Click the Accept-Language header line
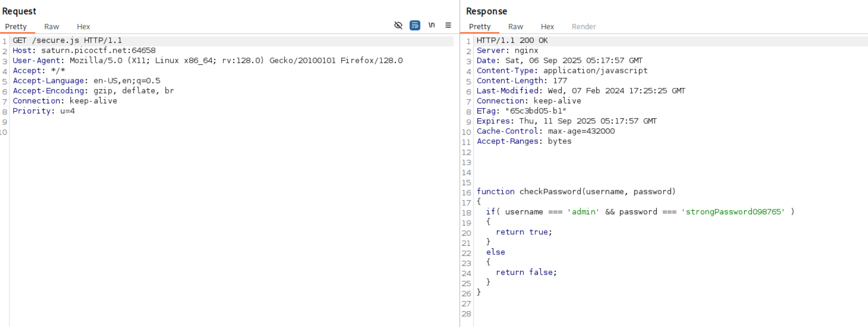 (86, 81)
